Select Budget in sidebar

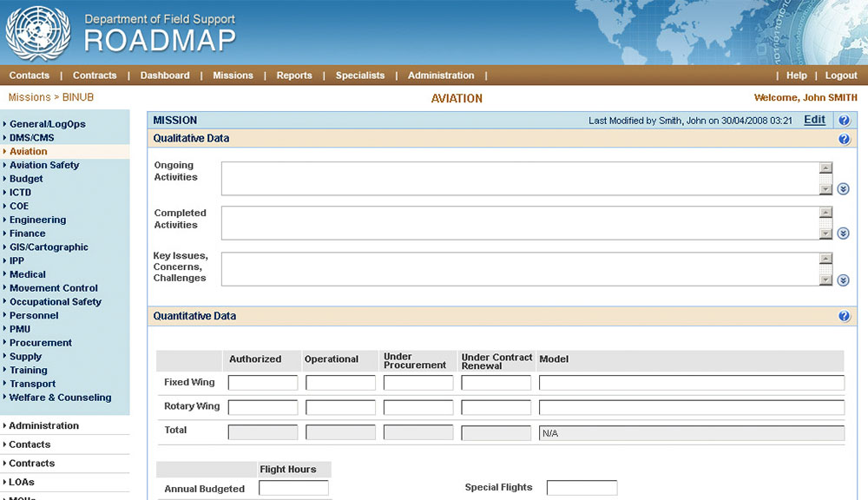click(26, 179)
